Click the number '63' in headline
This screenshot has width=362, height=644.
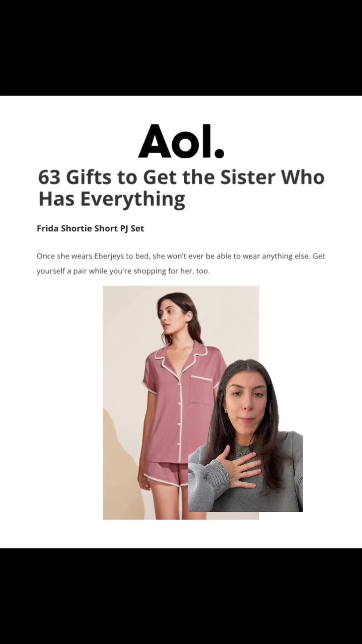(49, 177)
